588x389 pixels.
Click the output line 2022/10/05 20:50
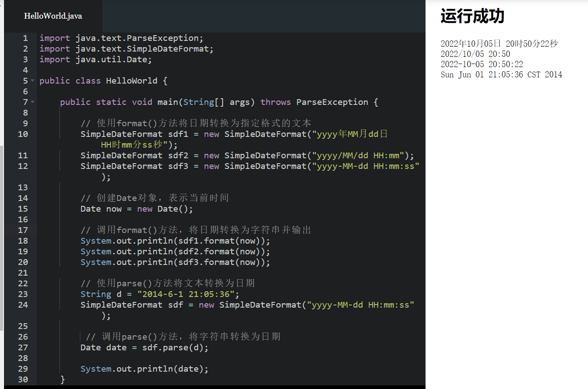(475, 54)
